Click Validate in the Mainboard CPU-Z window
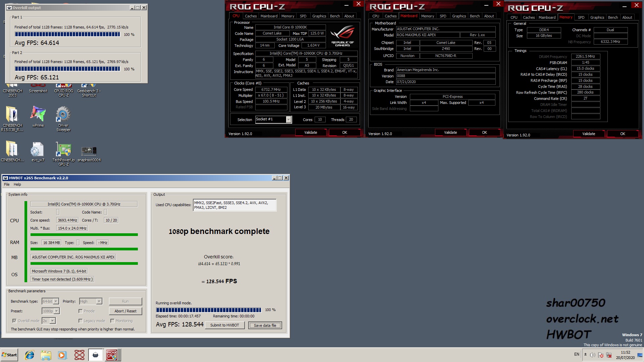644x362 pixels. (x=450, y=132)
